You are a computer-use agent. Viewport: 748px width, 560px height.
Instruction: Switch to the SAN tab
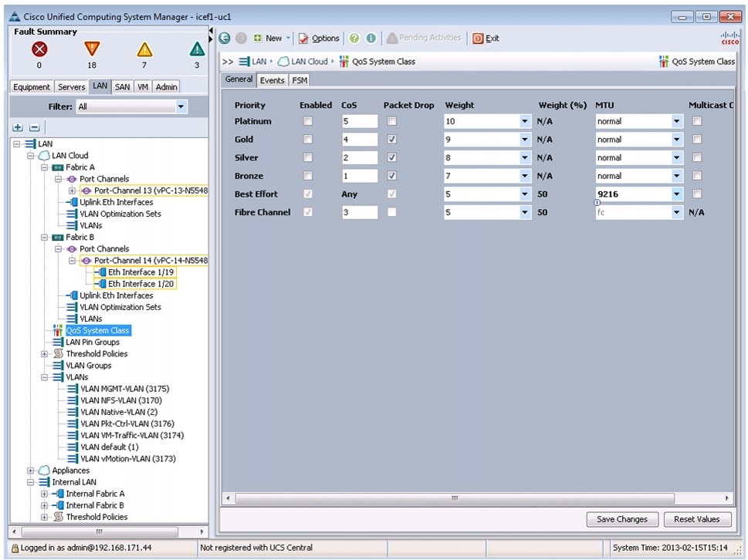(123, 87)
